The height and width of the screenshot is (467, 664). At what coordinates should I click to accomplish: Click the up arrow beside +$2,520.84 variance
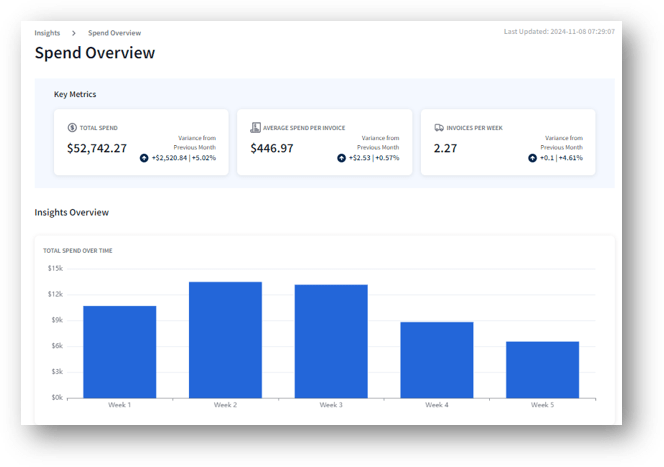144,158
